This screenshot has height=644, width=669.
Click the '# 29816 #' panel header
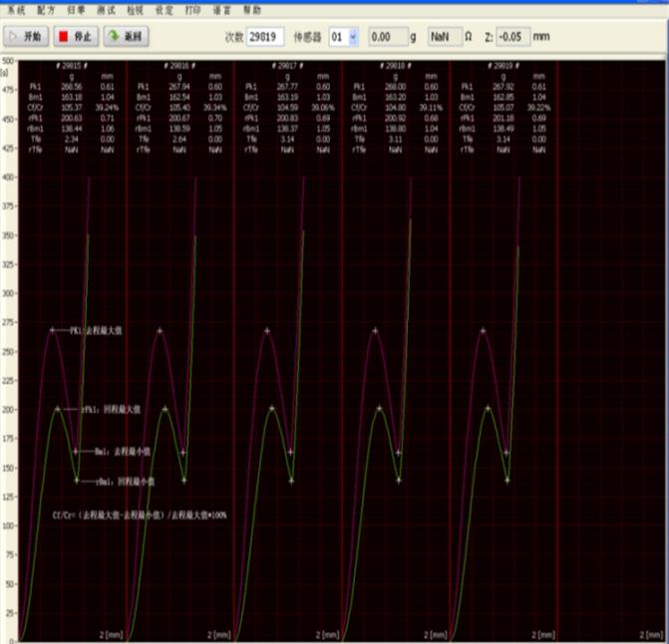click(179, 66)
